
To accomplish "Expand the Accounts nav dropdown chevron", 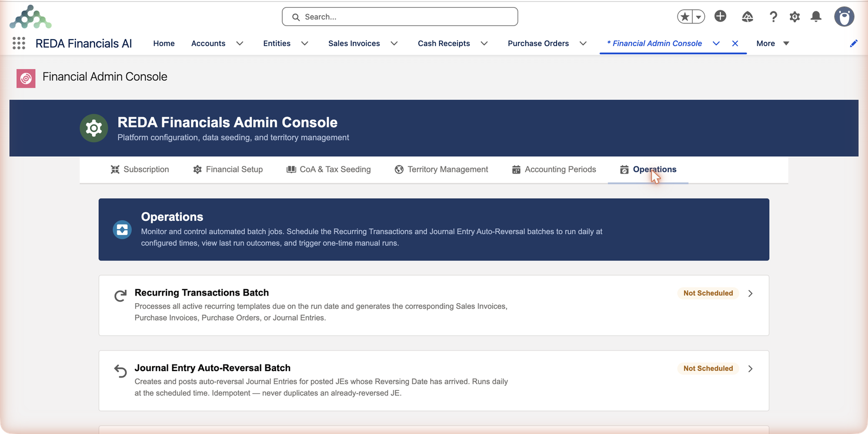I will click(239, 43).
